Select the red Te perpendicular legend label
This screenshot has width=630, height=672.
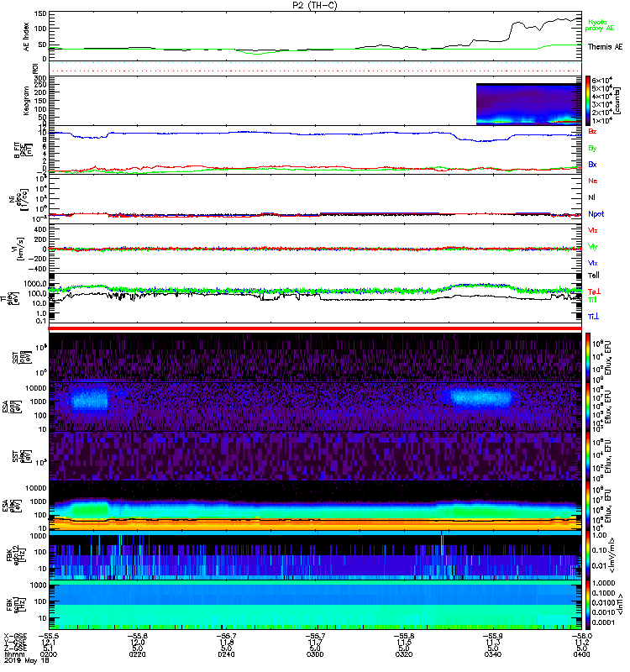(594, 291)
